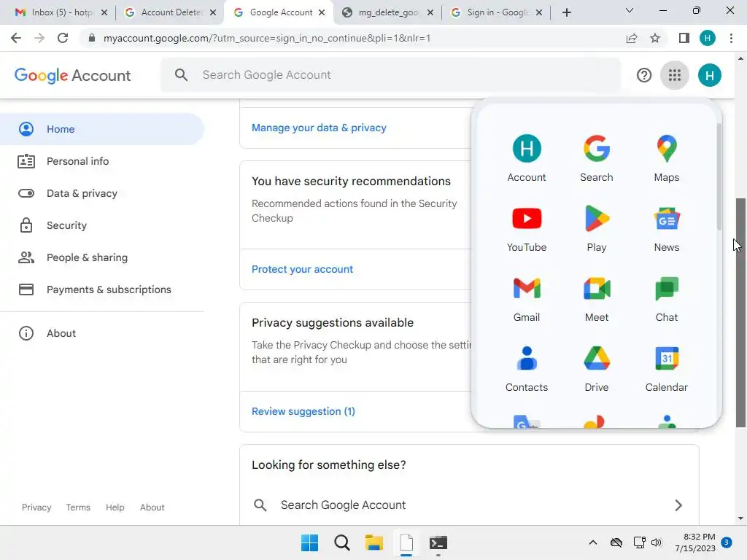Open Contacts from the apps panel
The width and height of the screenshot is (747, 560).
click(527, 368)
